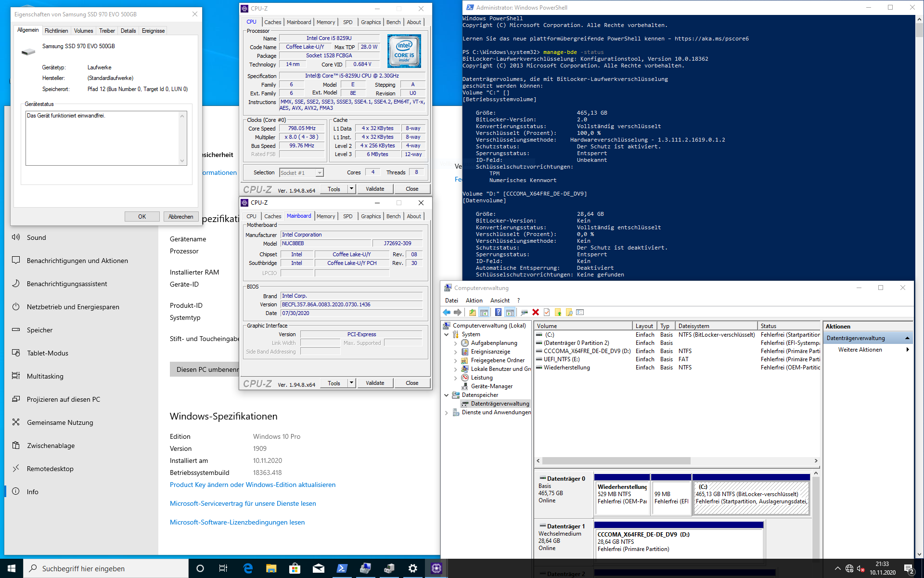Open the Remotedesktop settings page
Image resolution: width=924 pixels, height=578 pixels.
pyautogui.click(x=50, y=469)
